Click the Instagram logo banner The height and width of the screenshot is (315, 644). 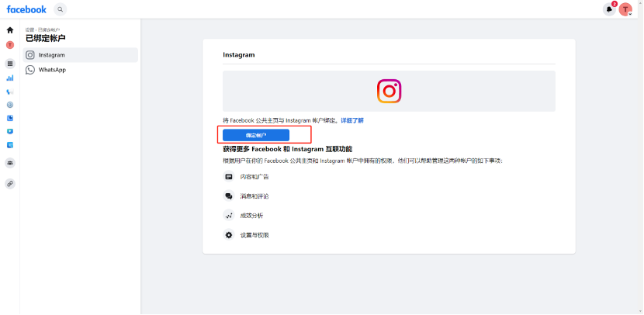click(x=389, y=91)
